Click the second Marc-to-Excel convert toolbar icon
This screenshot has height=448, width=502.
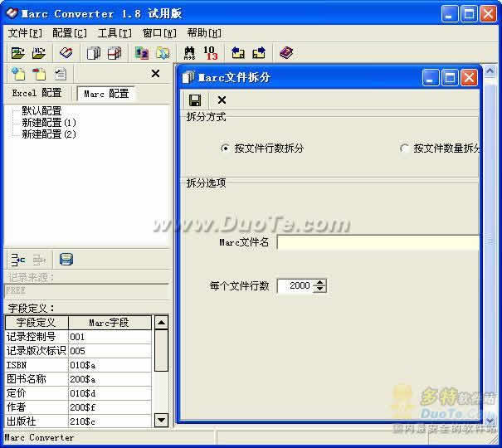[39, 53]
